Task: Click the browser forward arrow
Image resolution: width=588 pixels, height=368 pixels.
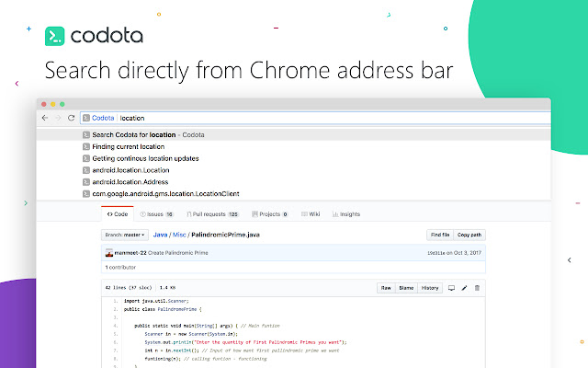Action: coord(57,118)
